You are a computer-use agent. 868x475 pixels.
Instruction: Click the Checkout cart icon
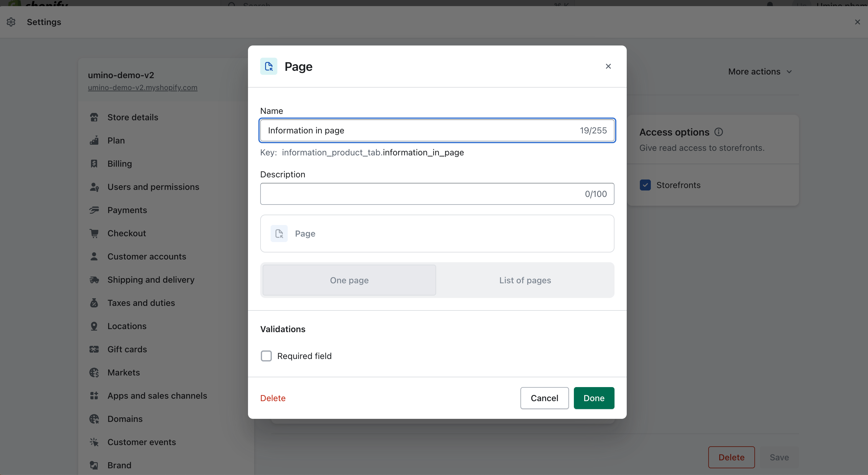[94, 233]
